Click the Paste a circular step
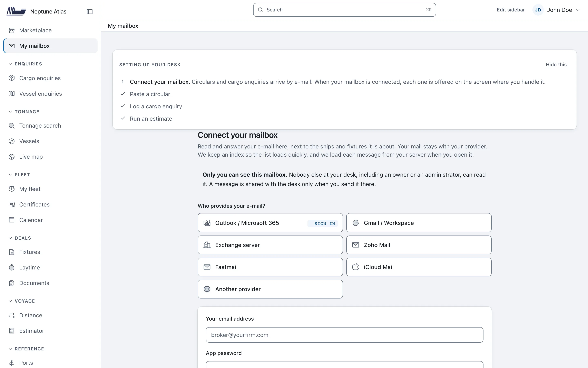Viewport: 588px width, 368px height. pos(150,94)
